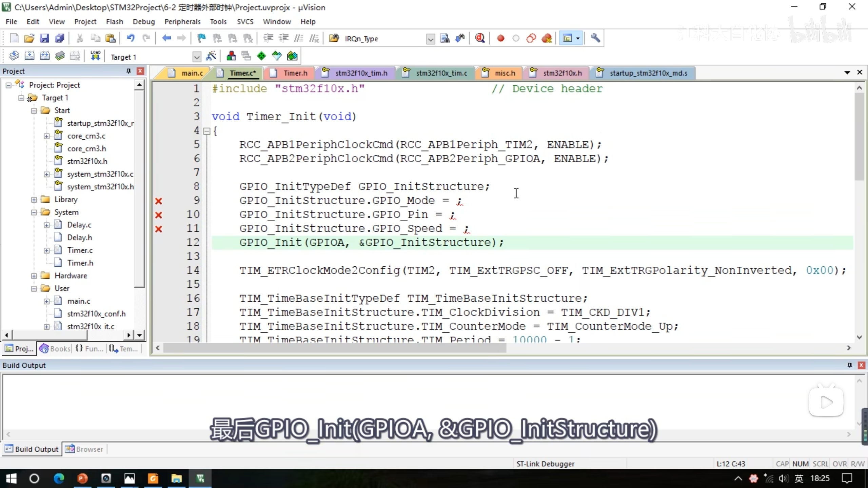
Task: Switch to the Browser panel tab
Action: click(84, 449)
